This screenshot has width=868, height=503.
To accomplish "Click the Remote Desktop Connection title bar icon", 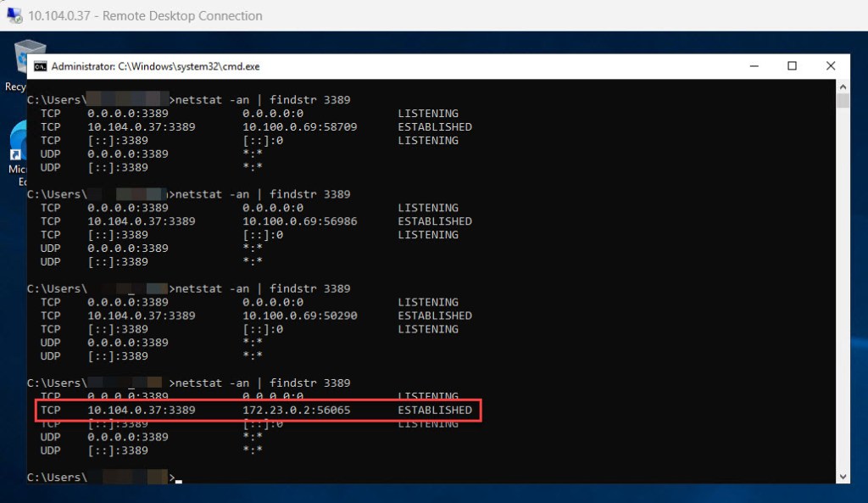I will coord(14,15).
